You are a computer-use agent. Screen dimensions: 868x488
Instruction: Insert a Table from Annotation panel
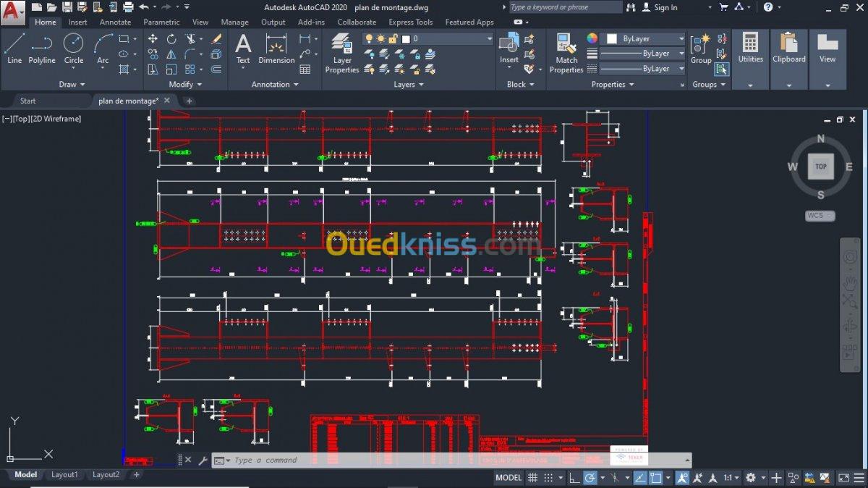coord(305,70)
